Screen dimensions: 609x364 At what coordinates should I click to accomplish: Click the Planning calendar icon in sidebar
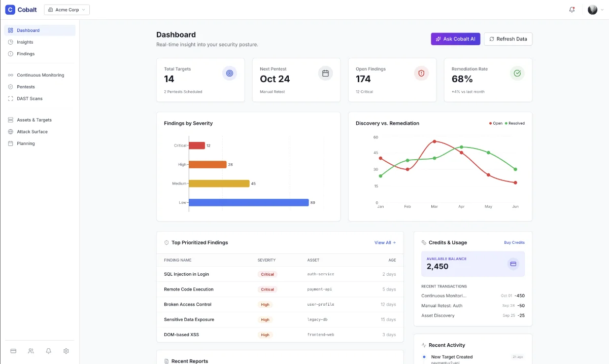coord(11,143)
